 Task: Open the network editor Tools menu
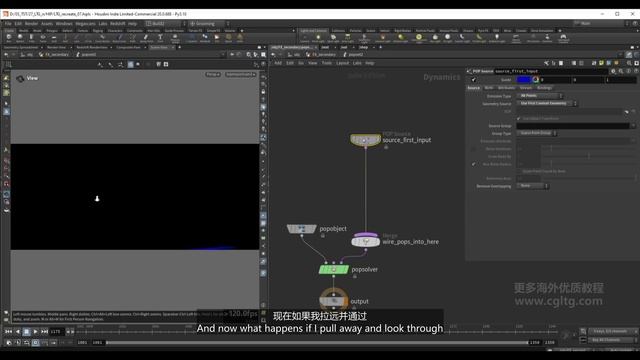coord(327,63)
